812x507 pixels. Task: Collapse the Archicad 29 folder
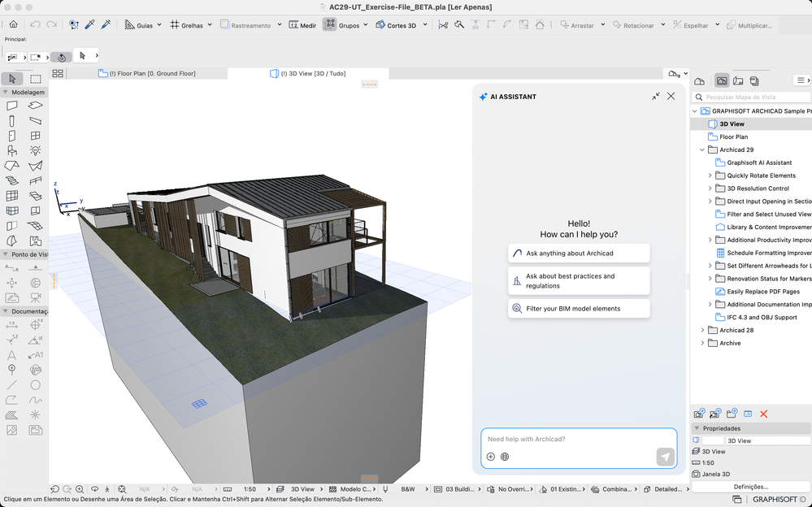pos(703,150)
